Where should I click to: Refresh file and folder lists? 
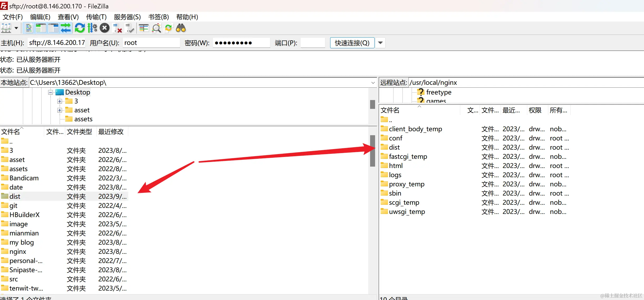click(x=80, y=28)
